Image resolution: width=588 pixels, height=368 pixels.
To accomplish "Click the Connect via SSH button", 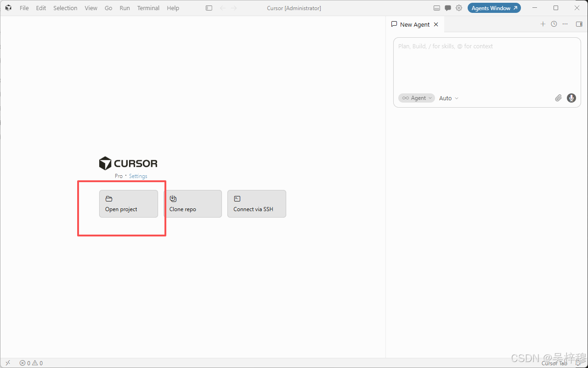I will pos(257,204).
